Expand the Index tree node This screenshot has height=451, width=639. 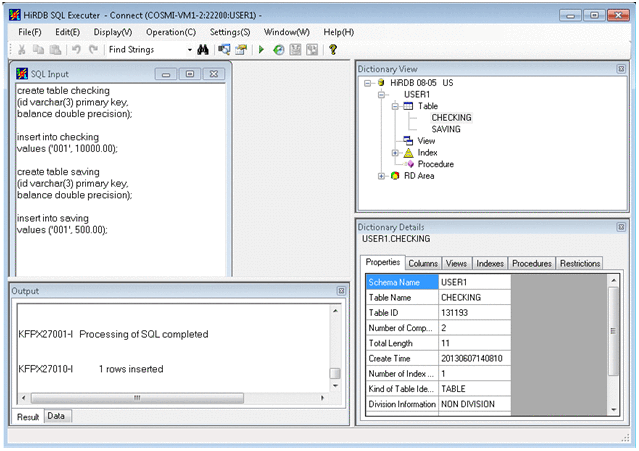point(396,153)
